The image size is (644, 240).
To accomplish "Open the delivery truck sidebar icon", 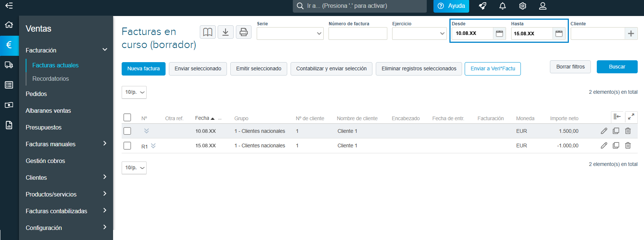I will tap(9, 65).
